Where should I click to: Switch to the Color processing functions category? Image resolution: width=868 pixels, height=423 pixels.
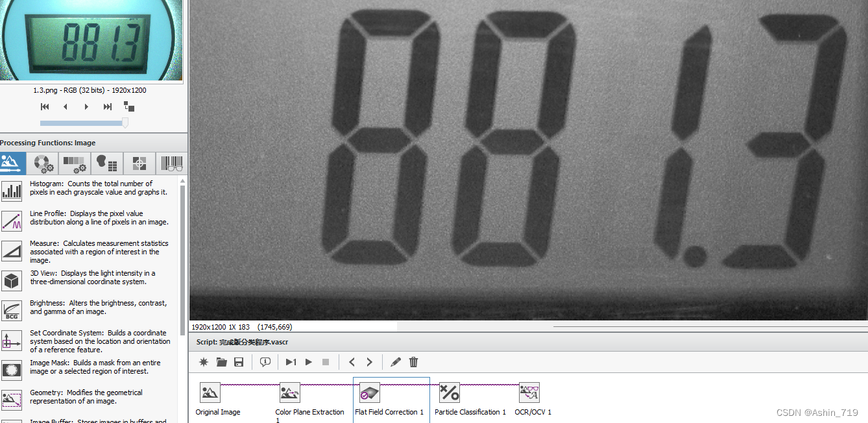(x=43, y=163)
